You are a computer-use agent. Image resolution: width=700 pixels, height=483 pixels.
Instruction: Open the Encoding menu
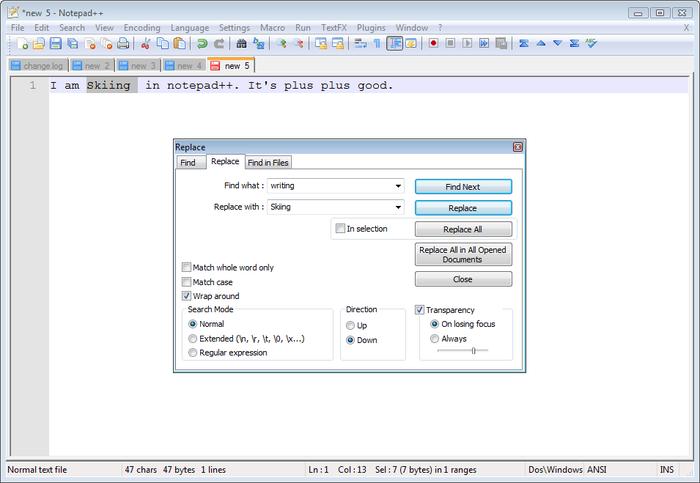[142, 28]
